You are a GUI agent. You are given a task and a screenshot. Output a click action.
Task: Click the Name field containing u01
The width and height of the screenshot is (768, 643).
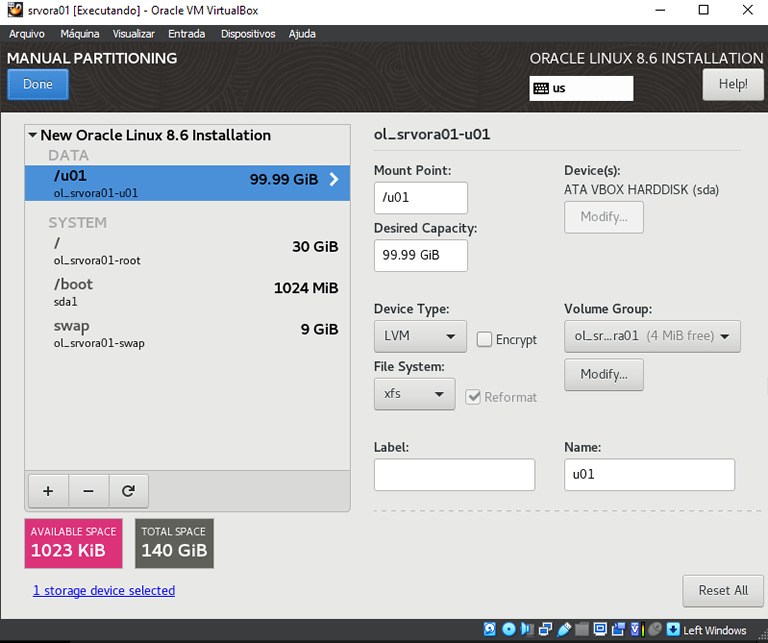click(x=649, y=475)
